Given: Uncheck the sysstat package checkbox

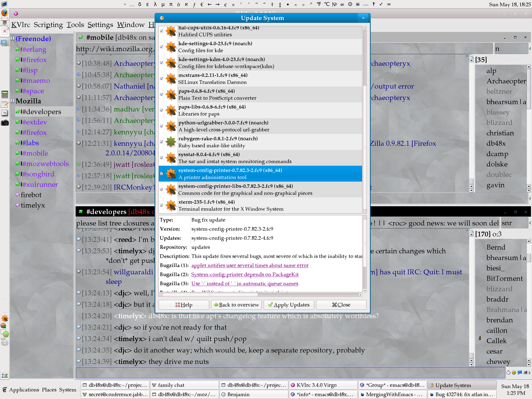Looking at the screenshot, I should pos(162,158).
